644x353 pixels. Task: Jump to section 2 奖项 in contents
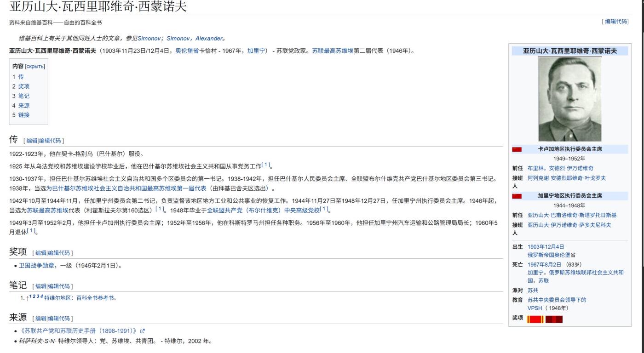[x=21, y=86]
